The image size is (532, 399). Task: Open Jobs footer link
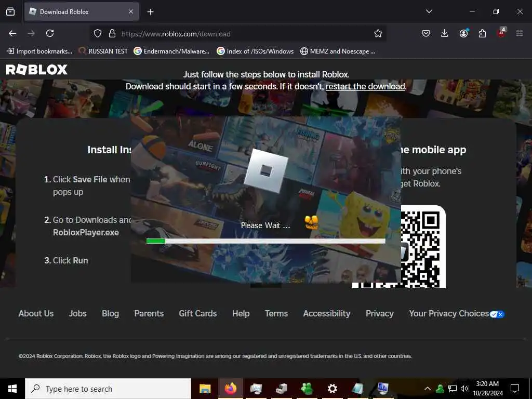[78, 313]
